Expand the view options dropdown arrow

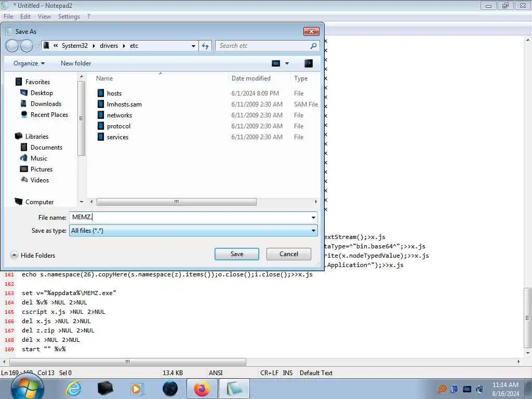tap(287, 63)
